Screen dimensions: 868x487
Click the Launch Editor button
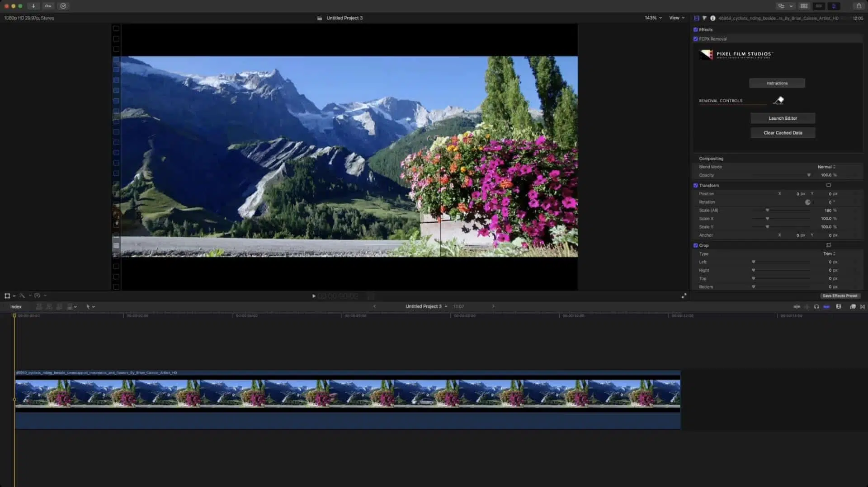(783, 118)
